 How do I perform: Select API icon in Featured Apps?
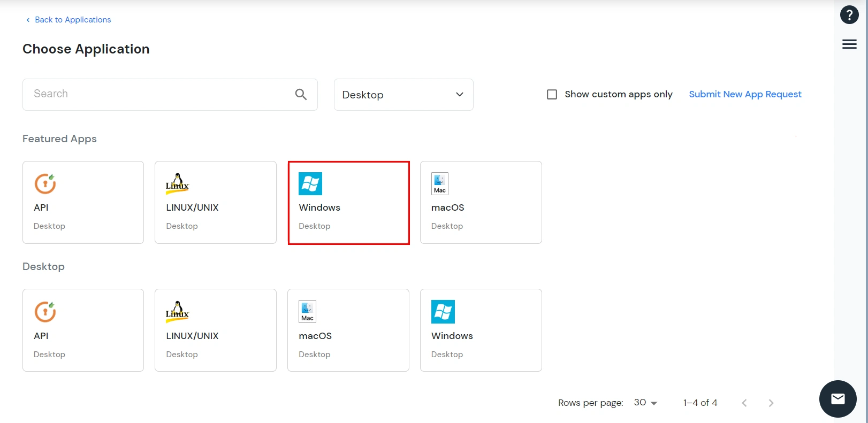click(45, 183)
